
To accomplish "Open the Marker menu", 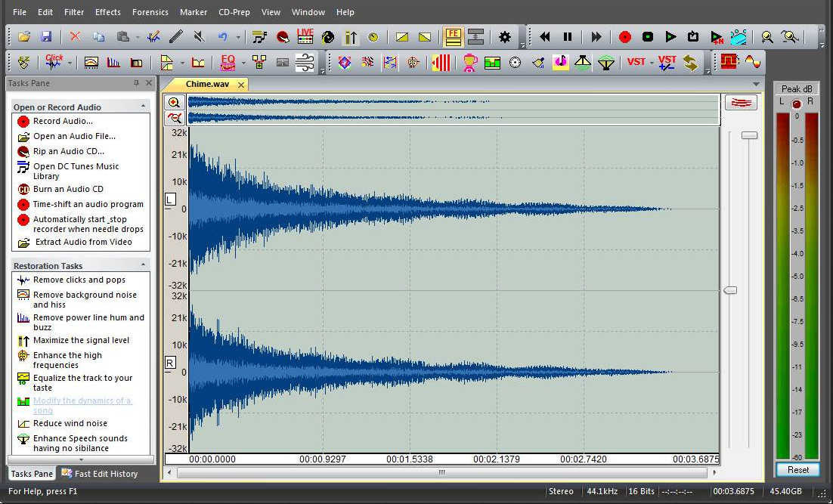I will [x=194, y=11].
